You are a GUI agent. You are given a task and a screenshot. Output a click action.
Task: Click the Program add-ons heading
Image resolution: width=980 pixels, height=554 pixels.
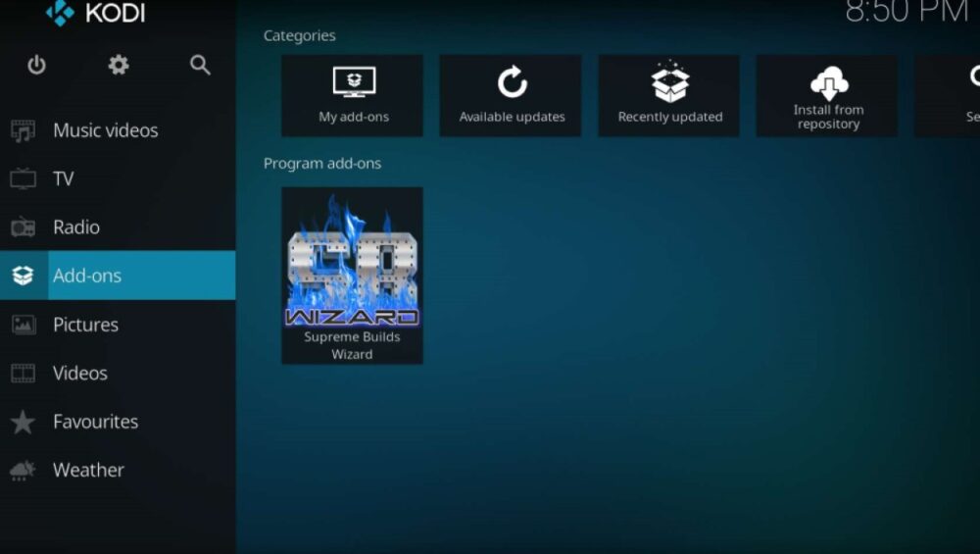click(x=322, y=164)
